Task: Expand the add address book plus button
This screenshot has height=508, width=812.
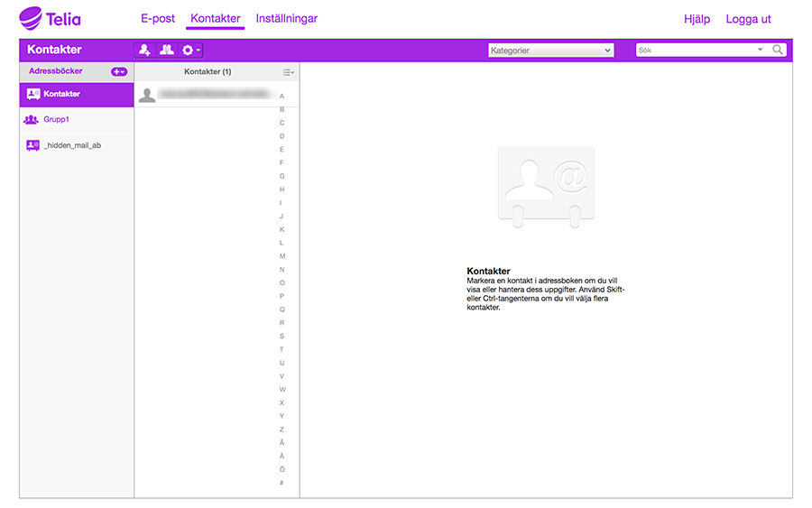Action: (119, 71)
